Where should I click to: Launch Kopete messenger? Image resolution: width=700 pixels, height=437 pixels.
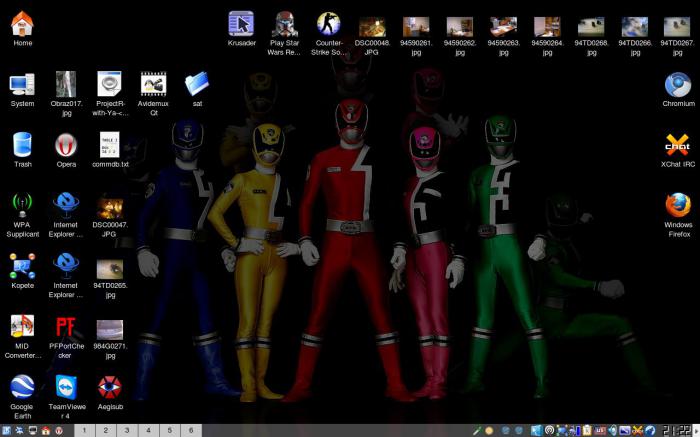tap(22, 271)
